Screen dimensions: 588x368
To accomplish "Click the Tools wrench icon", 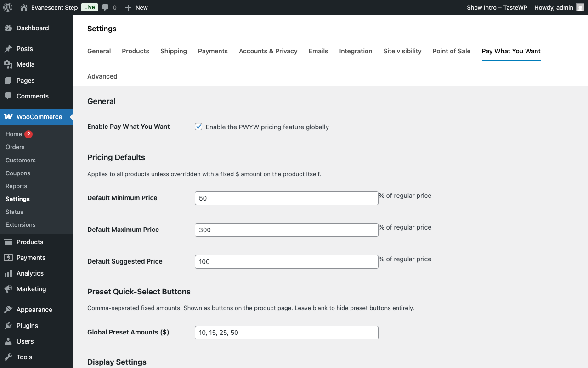I will (x=8, y=357).
